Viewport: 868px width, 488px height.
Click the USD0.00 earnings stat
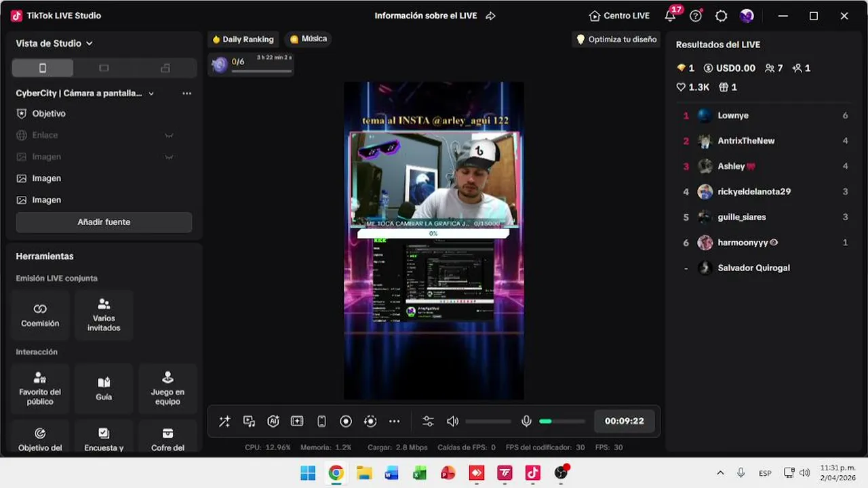point(729,68)
